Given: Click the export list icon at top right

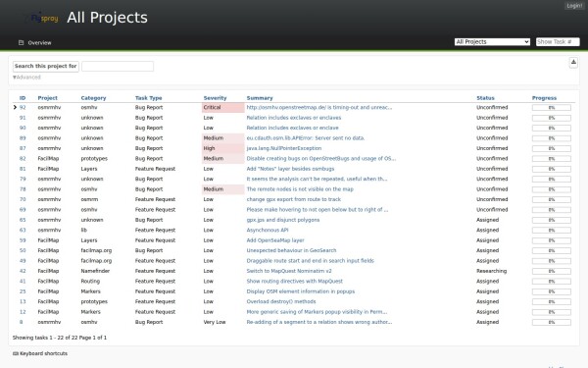Looking at the screenshot, I should [x=573, y=63].
